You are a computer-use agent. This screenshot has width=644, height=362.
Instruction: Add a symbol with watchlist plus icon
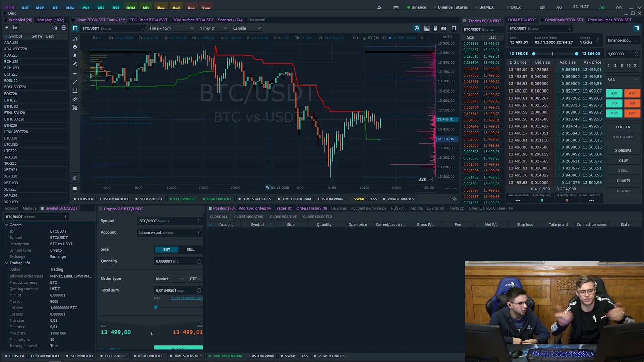coord(6,28)
